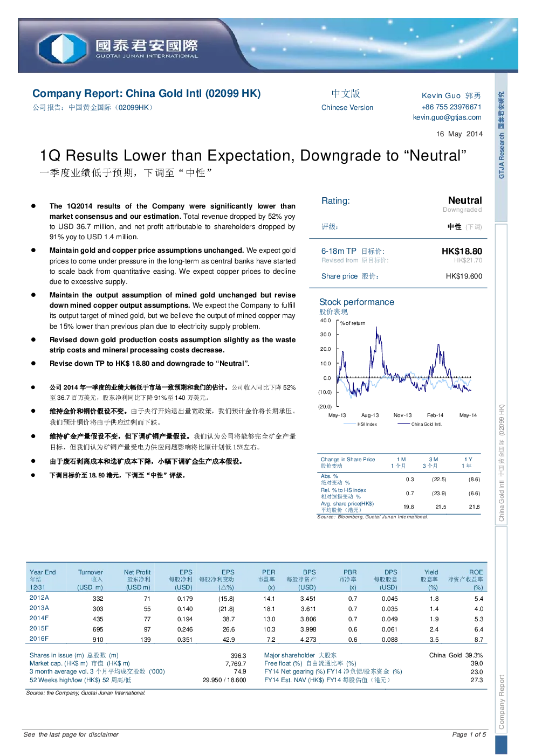Click the Shares in issue value 396.3

point(238,656)
